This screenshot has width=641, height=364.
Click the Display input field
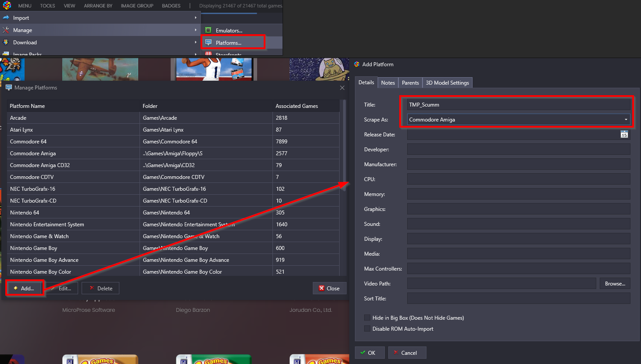[x=519, y=239]
